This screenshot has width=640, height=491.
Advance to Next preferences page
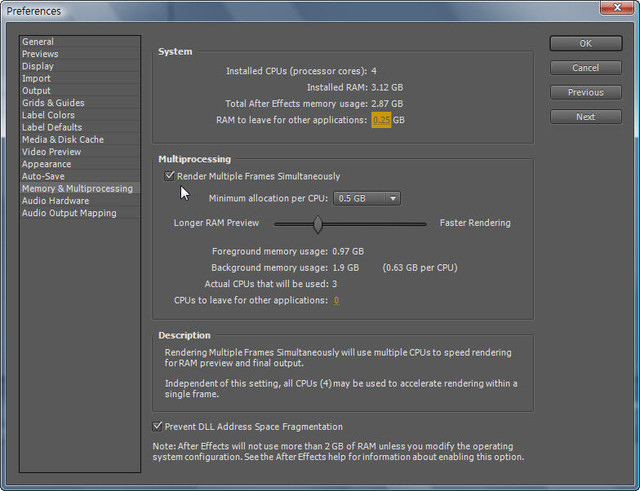click(586, 117)
